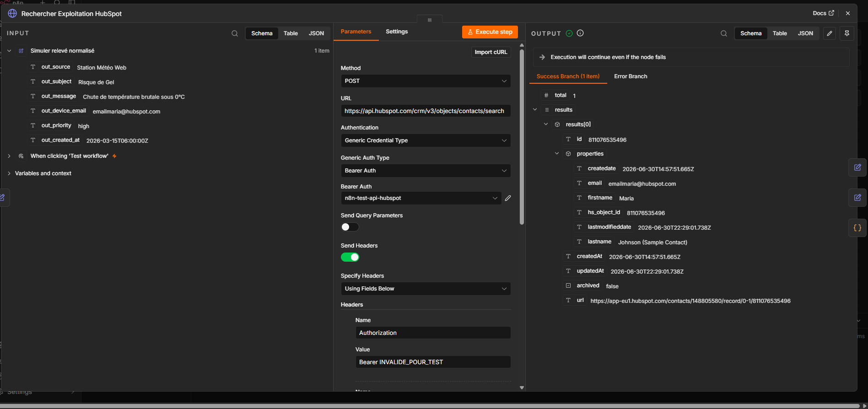The width and height of the screenshot is (868, 409).
Task: Pin the output data
Action: point(847,33)
